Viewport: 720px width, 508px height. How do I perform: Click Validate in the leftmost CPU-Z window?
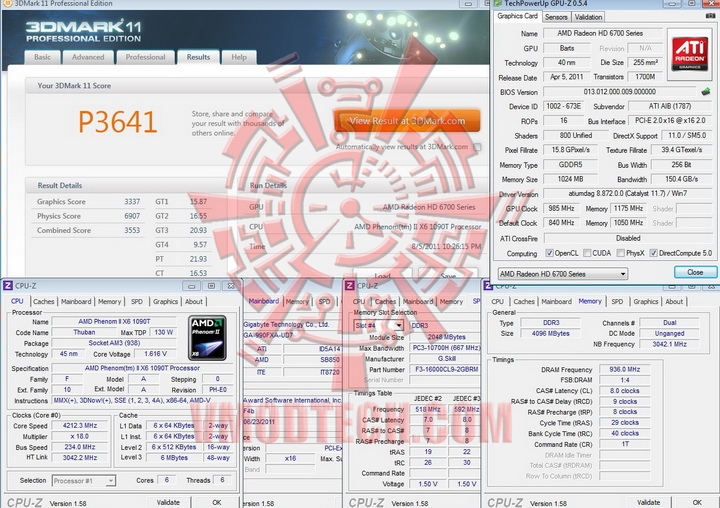[168, 502]
